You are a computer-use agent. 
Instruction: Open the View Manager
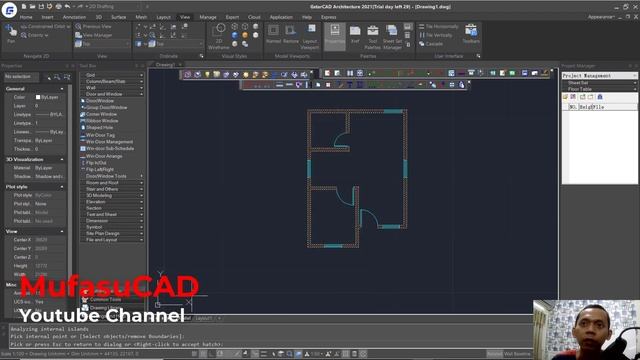click(93, 35)
